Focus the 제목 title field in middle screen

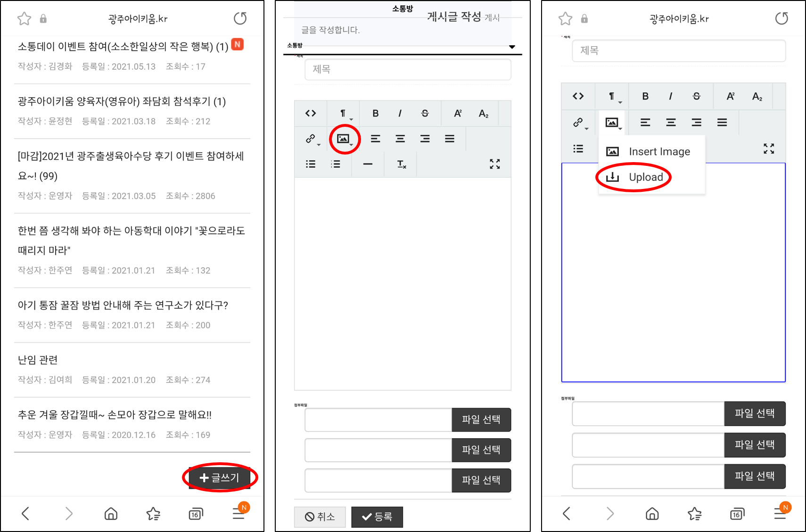(x=407, y=69)
